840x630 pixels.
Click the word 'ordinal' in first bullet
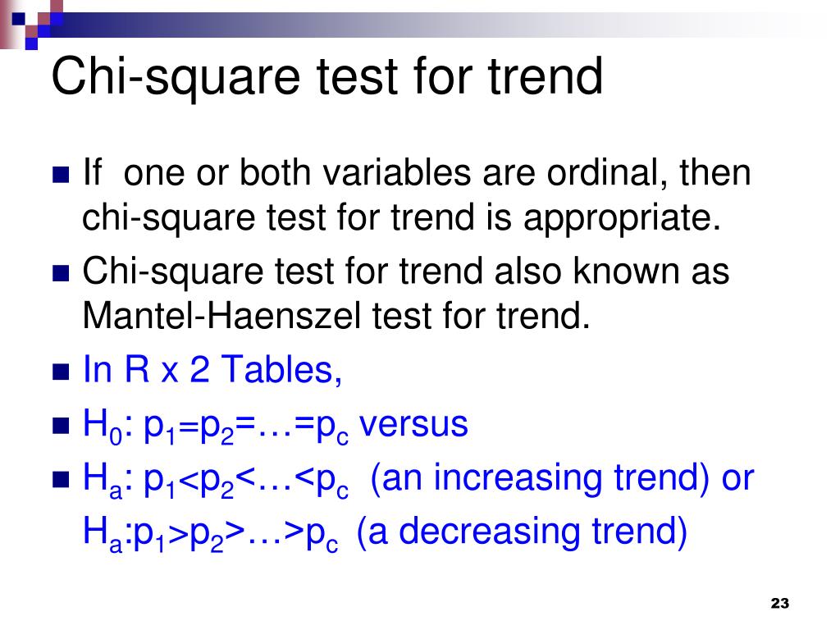[x=607, y=174]
